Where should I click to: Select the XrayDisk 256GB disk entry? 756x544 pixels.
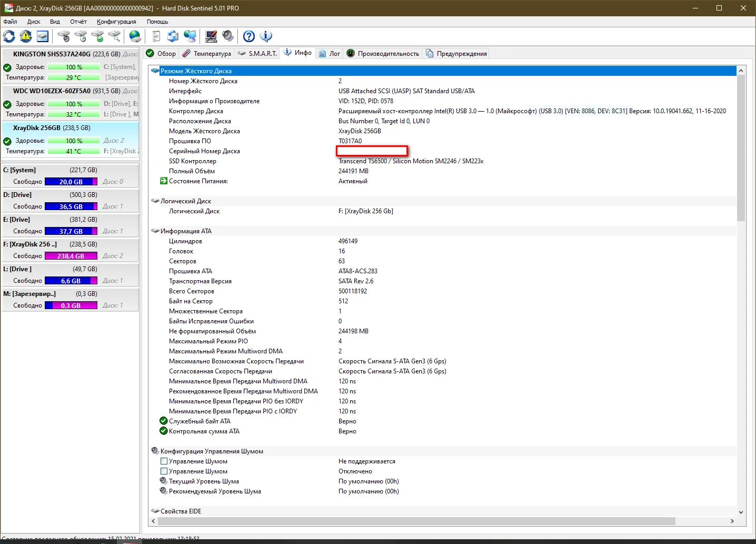tap(71, 140)
